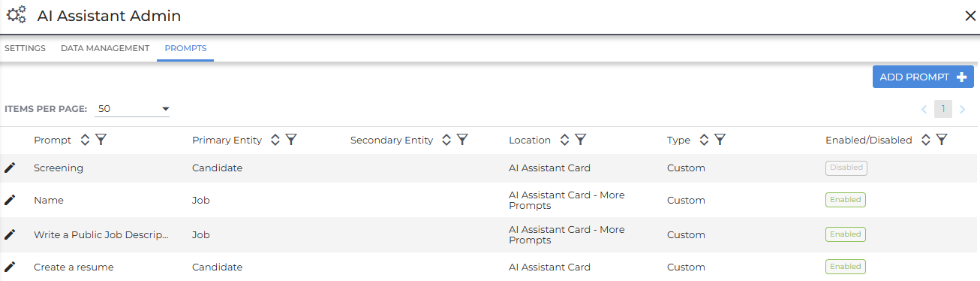Open filter for Secondary Entity column
The width and height of the screenshot is (980, 281).
pos(462,140)
